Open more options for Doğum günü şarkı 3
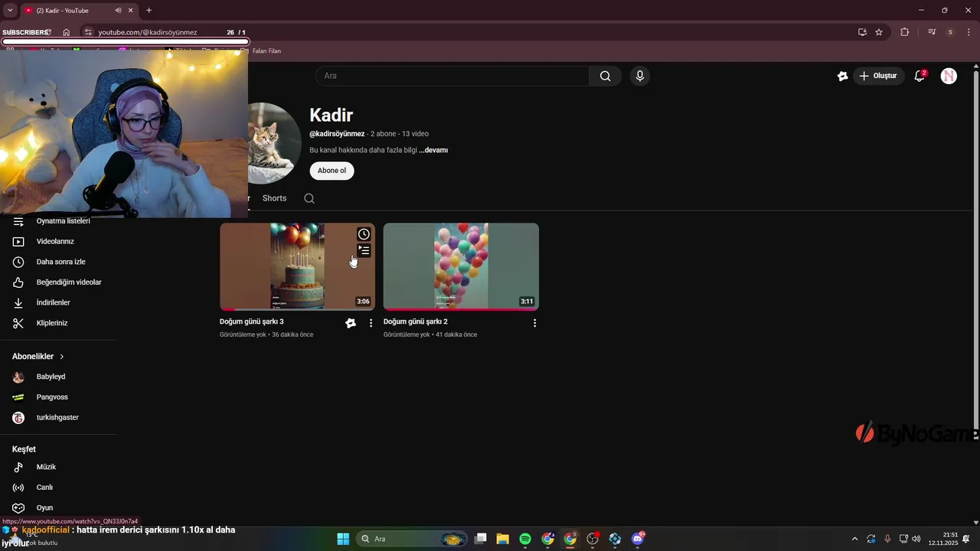Screen dimensions: 980x551 pyautogui.click(x=371, y=323)
